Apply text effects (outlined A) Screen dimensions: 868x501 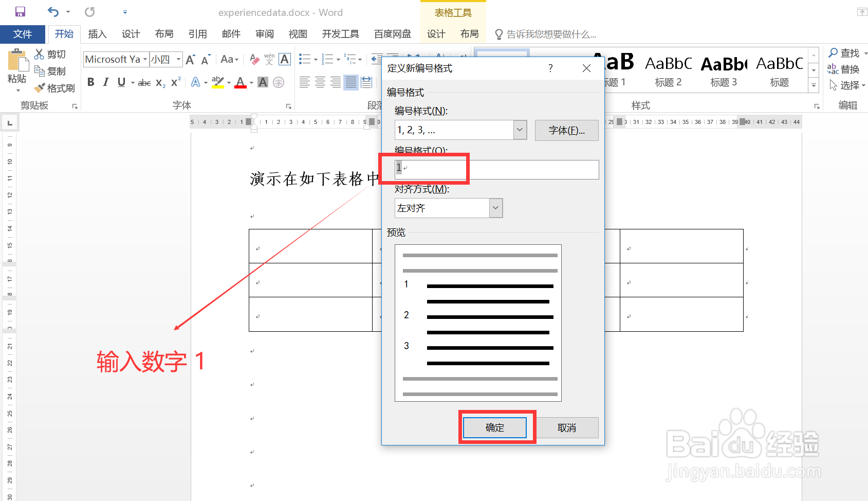(195, 82)
